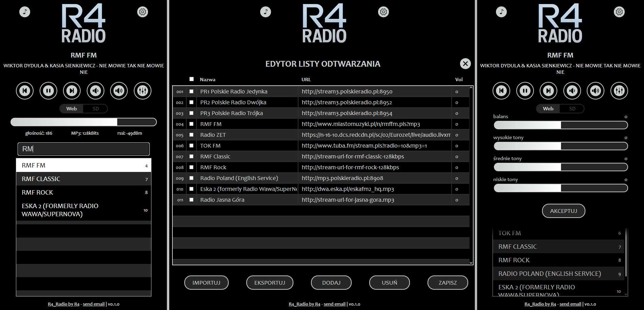
Task: Click USUŃ button to delete
Action: click(x=390, y=283)
